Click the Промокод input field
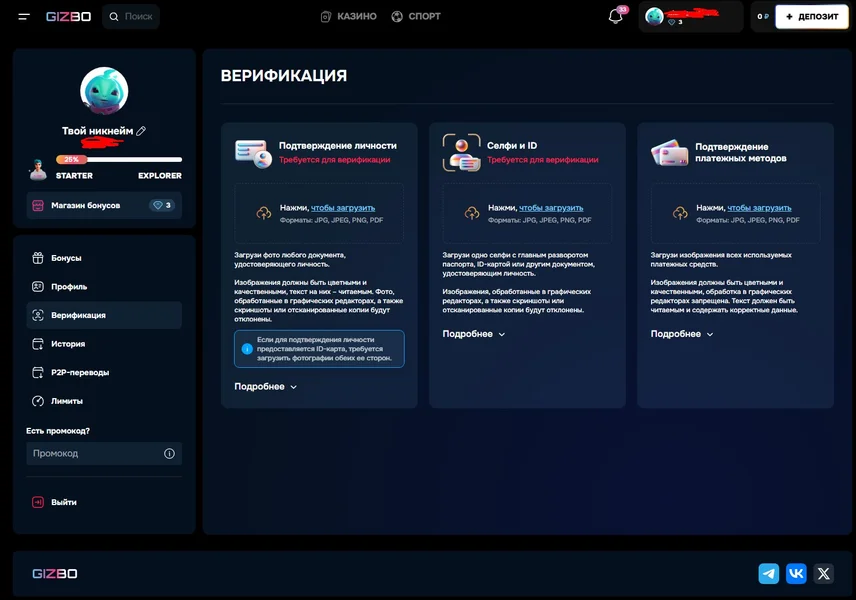Viewport: 856px width, 600px height. tap(104, 454)
